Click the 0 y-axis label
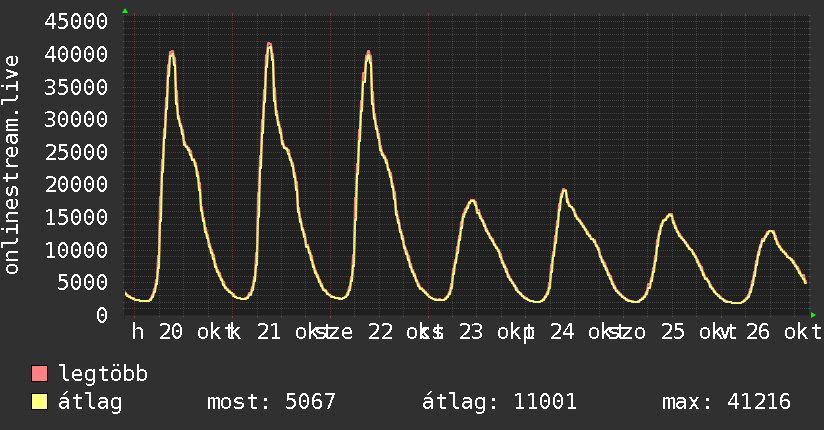 tap(102, 315)
